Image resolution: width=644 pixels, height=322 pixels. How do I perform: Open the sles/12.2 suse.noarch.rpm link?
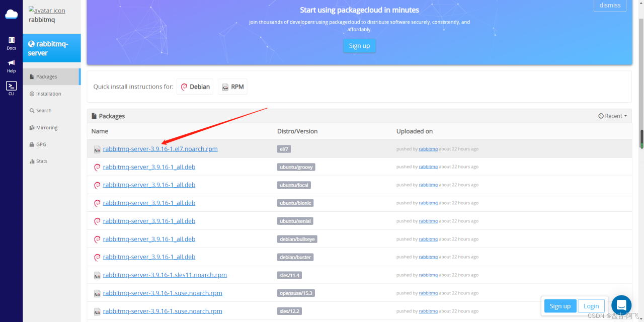pos(163,311)
